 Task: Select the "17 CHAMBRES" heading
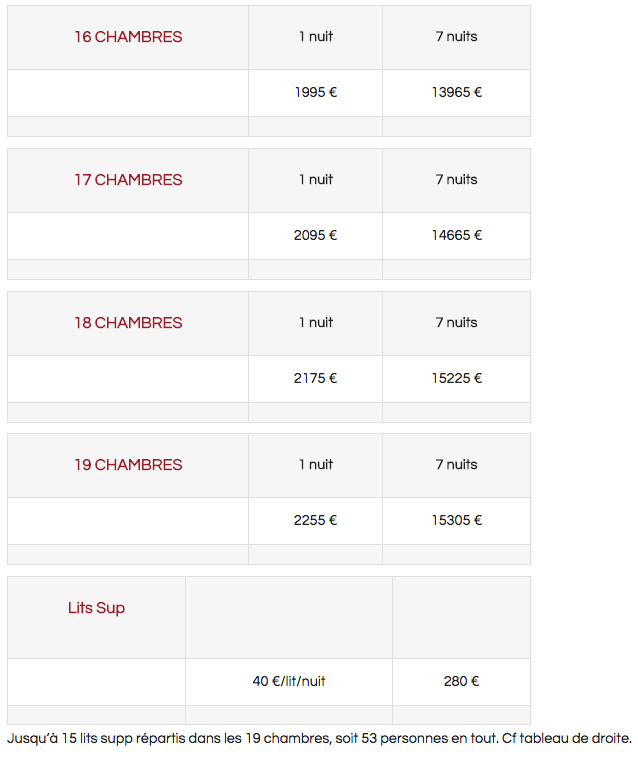pos(128,180)
